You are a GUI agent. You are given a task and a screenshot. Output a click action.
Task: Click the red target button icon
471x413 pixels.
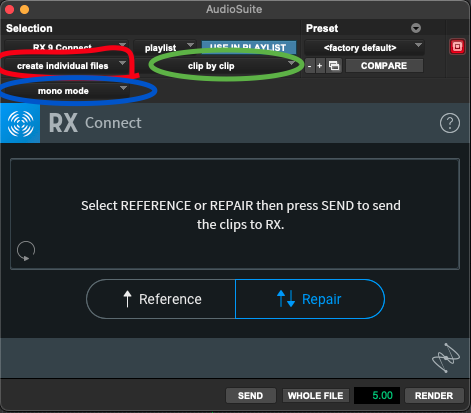click(457, 47)
